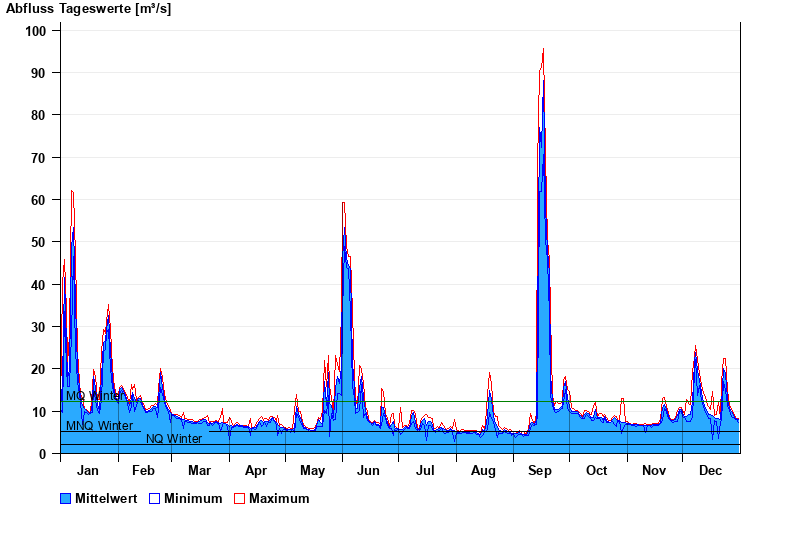Click the MNQ Winter line label

99,426
